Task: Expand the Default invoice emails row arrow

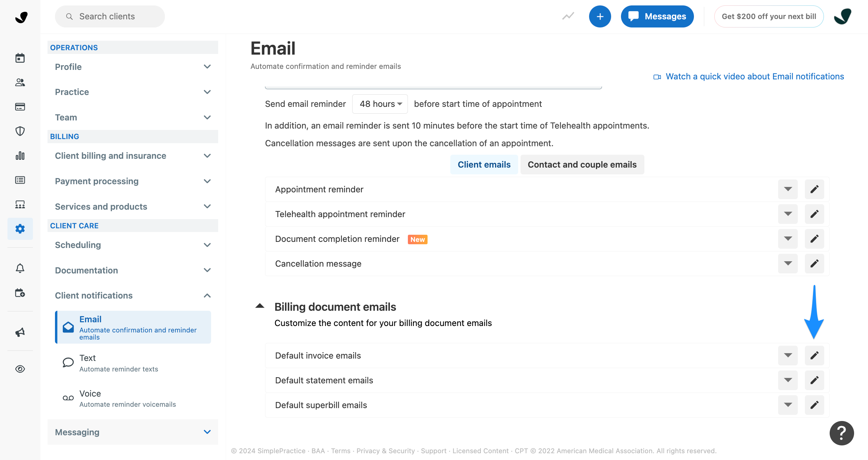Action: [788, 356]
